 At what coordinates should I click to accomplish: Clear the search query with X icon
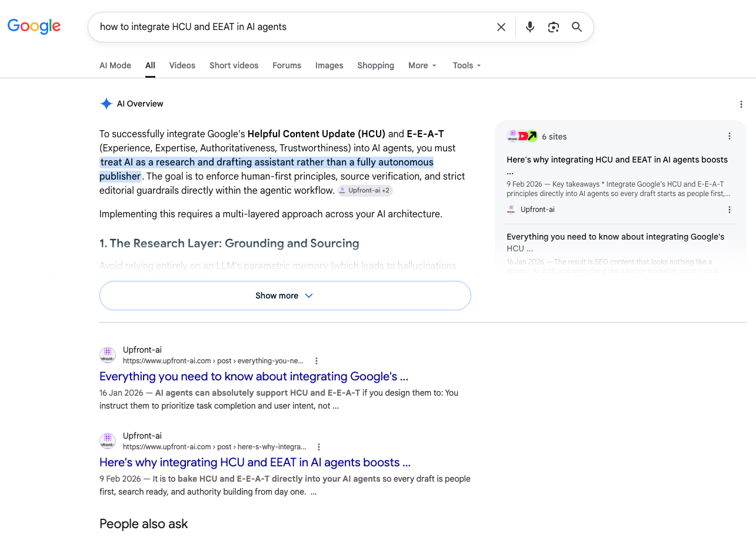point(501,27)
